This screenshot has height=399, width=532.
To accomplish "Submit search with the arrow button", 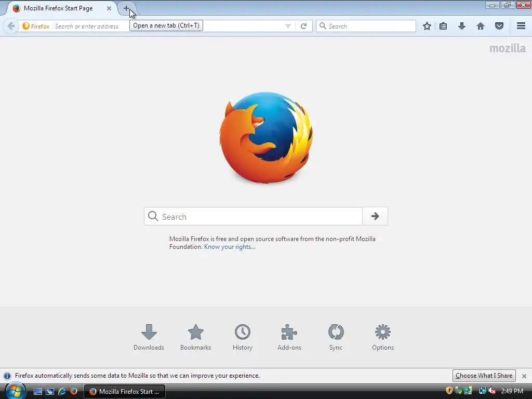I will pos(375,216).
